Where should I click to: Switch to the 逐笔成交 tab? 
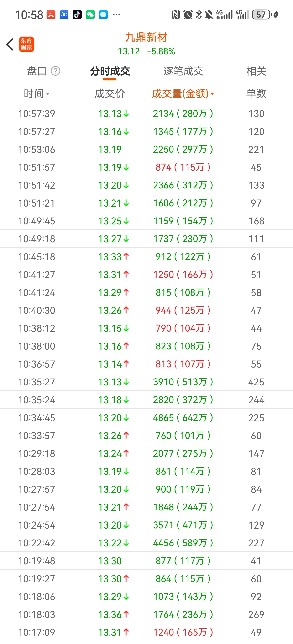click(183, 71)
